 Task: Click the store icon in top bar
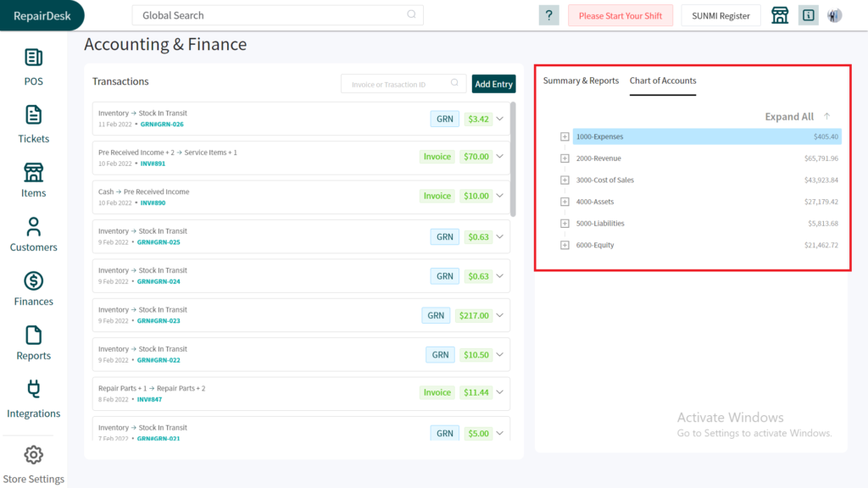(x=780, y=15)
